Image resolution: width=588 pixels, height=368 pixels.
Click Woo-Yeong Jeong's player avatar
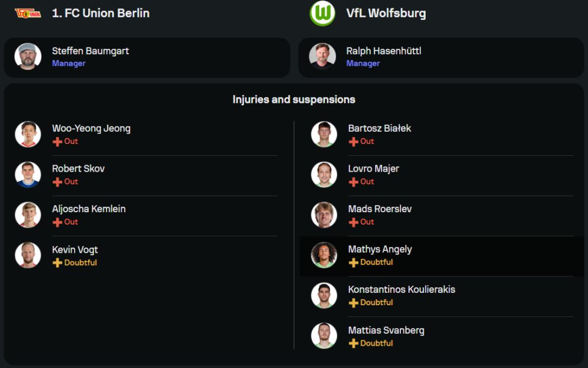click(x=28, y=134)
